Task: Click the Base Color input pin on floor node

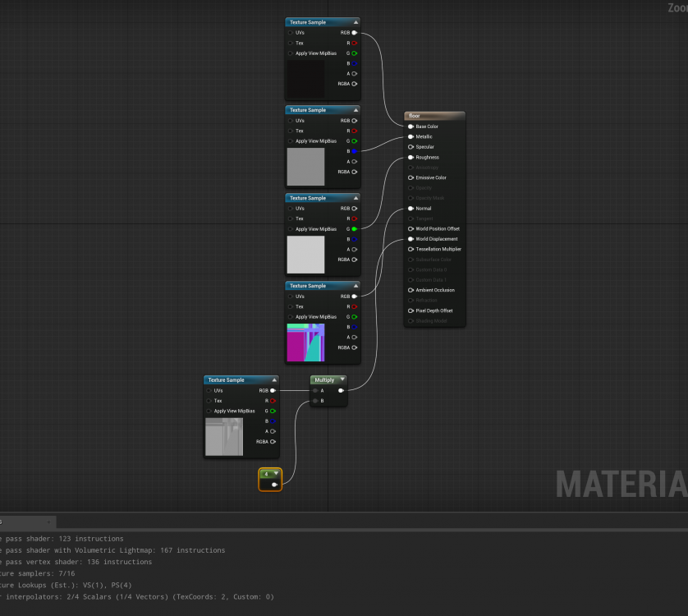Action: 411,126
